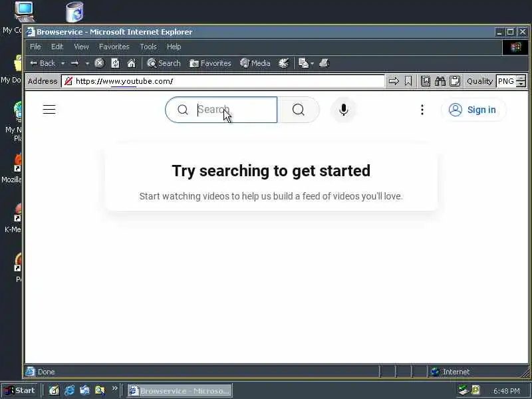
Task: Click the yellow system tray icon
Action: (475, 390)
